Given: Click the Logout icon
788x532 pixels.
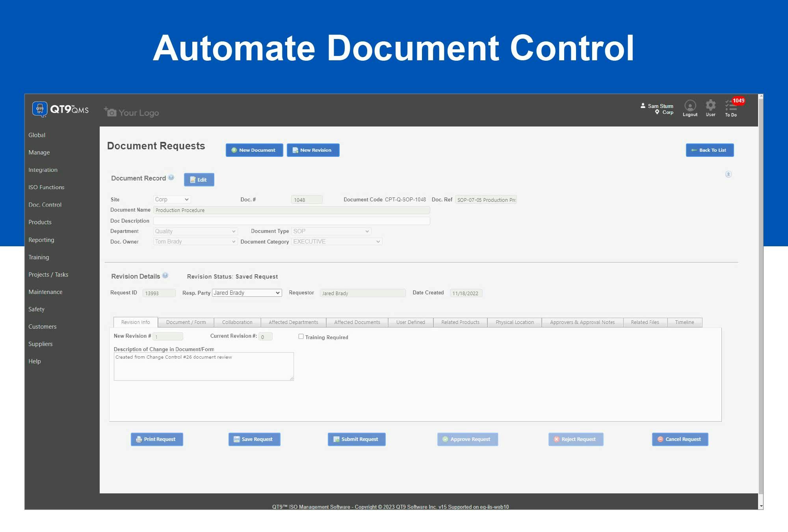Looking at the screenshot, I should click(x=690, y=107).
